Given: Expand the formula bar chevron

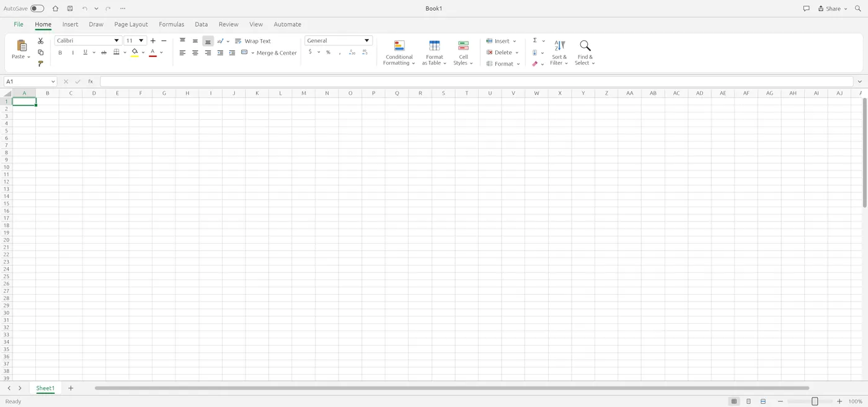Looking at the screenshot, I should tap(860, 82).
